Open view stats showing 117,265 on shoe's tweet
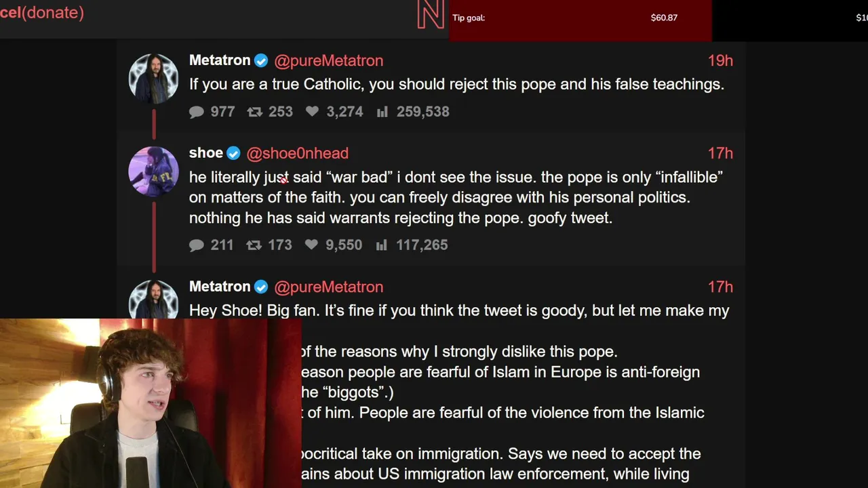The image size is (868, 488). click(x=382, y=245)
